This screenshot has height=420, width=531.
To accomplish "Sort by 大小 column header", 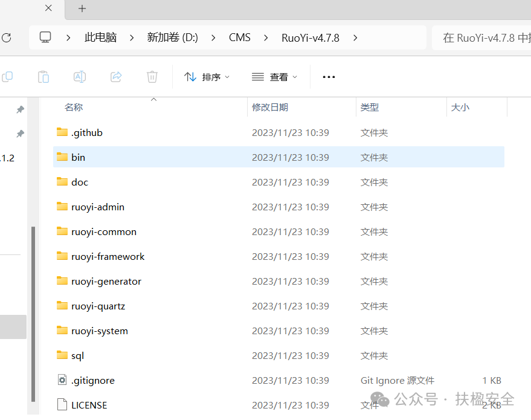I will click(460, 108).
